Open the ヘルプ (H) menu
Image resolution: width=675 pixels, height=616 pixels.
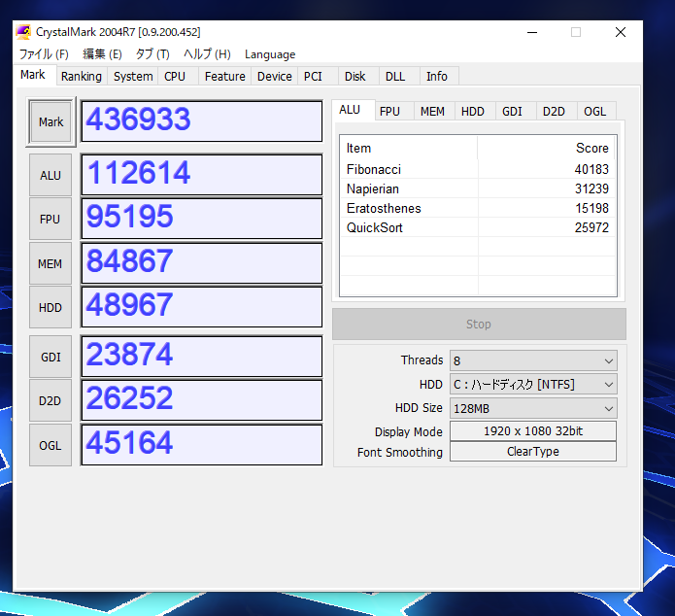coord(207,54)
